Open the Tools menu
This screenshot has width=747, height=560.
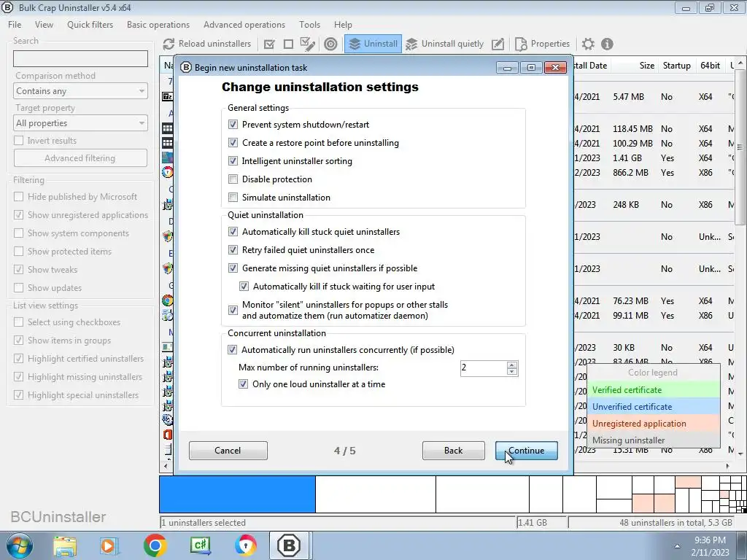click(x=309, y=25)
